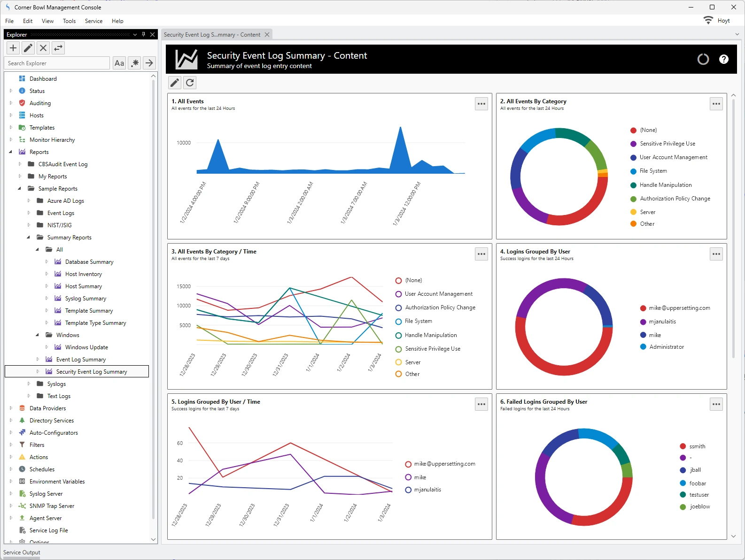Pin the Explorer panel
Viewport: 745px width, 560px height.
[144, 34]
